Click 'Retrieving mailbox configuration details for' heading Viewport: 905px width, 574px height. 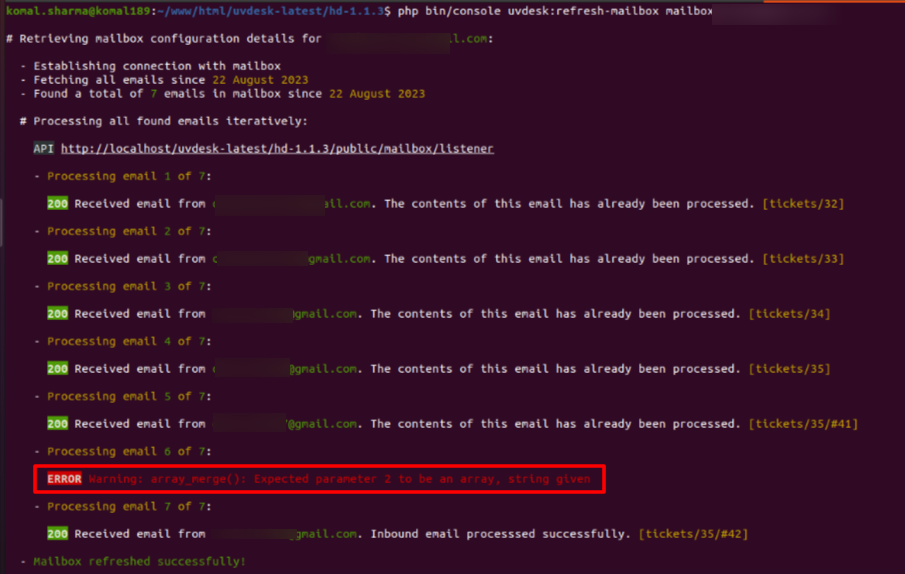(164, 39)
